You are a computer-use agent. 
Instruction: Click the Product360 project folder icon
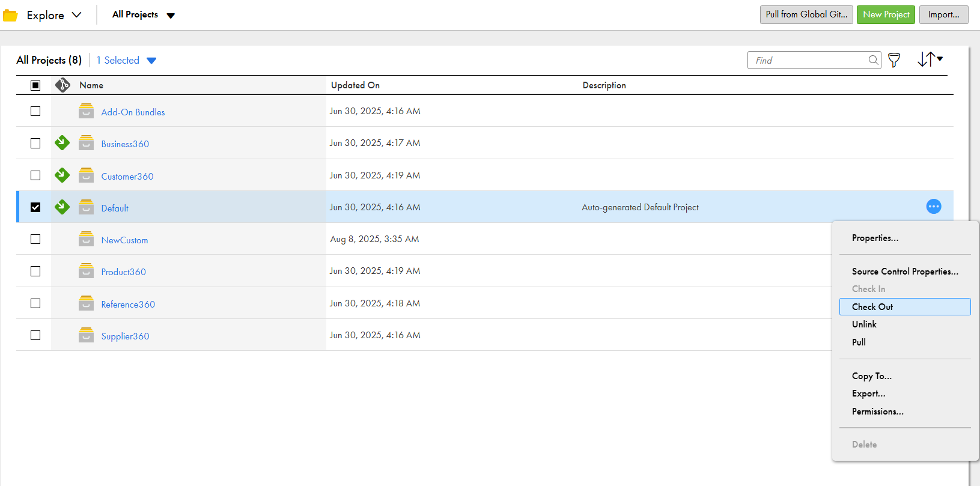(x=87, y=271)
